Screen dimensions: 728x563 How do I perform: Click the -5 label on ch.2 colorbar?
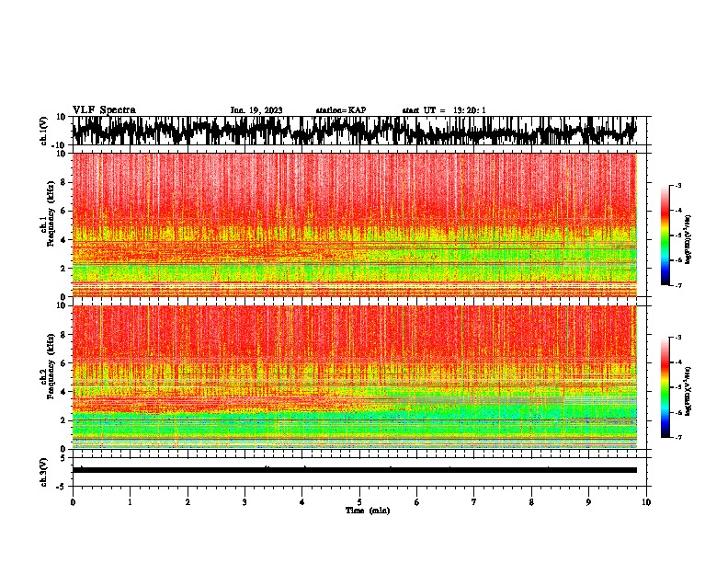[x=677, y=387]
